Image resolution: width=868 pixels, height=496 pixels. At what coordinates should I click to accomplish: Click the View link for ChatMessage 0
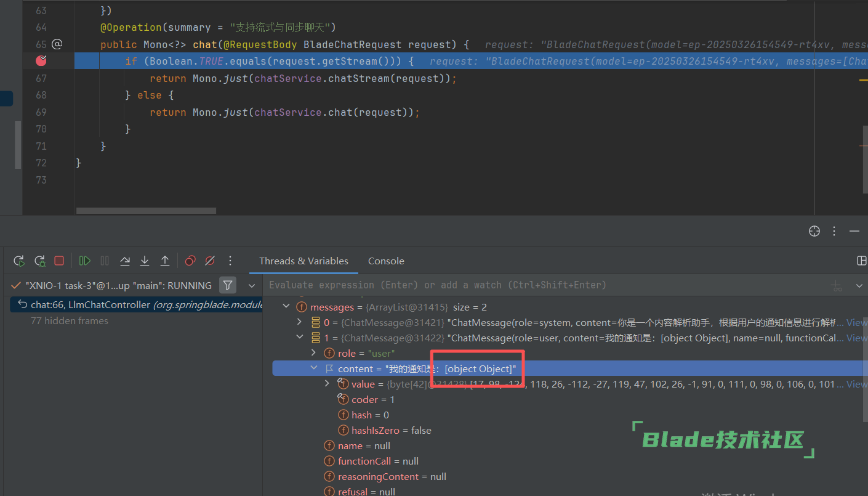(856, 322)
